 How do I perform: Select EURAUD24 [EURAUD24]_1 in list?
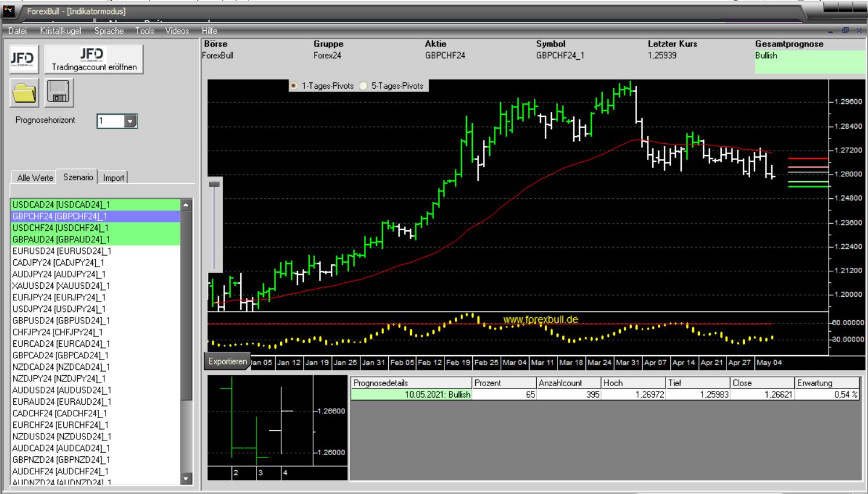coord(96,402)
